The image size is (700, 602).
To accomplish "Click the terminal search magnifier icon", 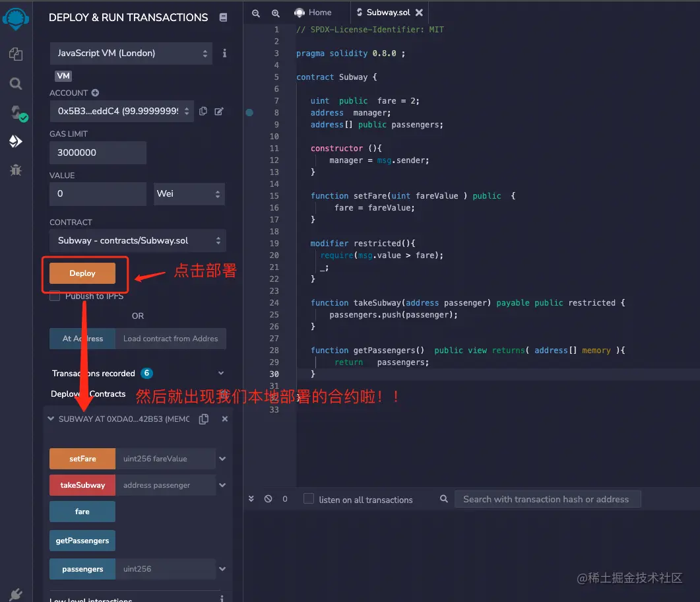I will click(x=444, y=499).
